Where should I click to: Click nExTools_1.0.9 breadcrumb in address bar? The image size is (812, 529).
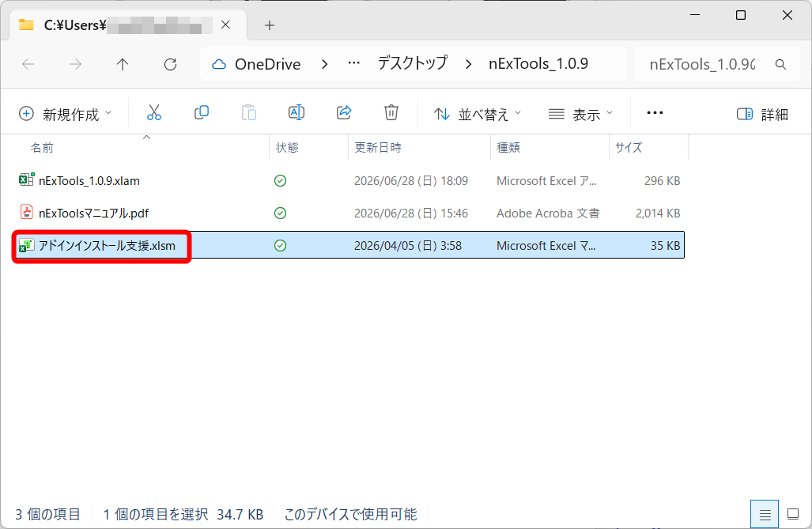click(538, 64)
